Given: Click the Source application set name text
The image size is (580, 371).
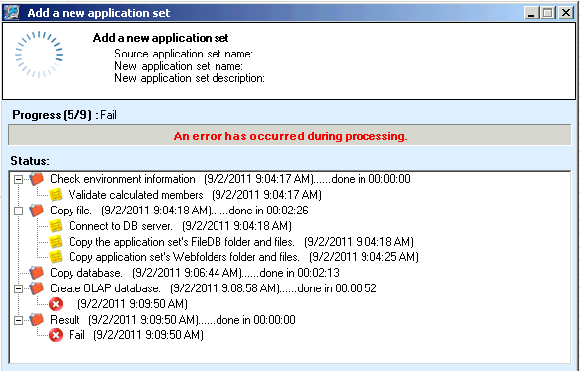Looking at the screenshot, I should coord(183,54).
